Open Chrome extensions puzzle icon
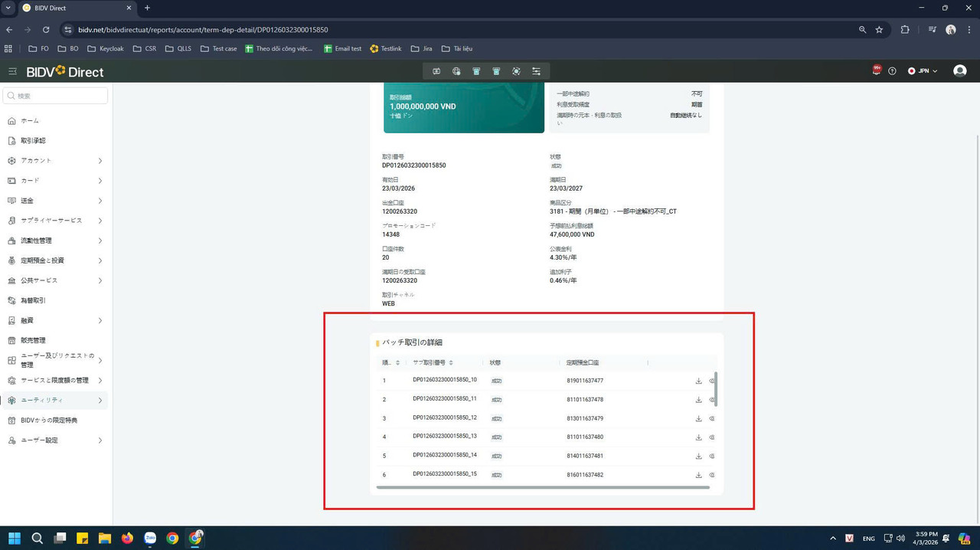Screen dimensions: 980x550 [905, 30]
